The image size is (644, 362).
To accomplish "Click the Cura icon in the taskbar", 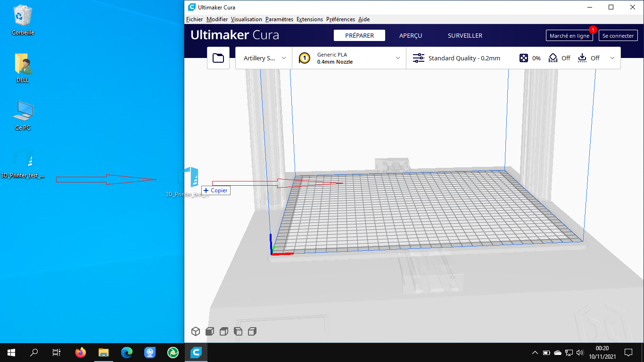I will click(196, 352).
